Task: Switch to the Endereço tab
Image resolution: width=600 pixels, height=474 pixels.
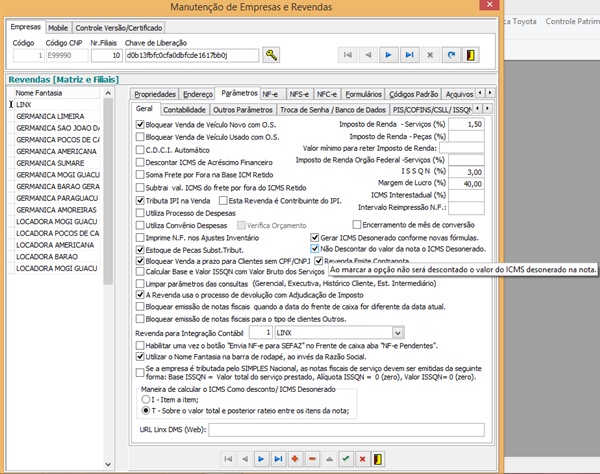Action: tap(198, 92)
